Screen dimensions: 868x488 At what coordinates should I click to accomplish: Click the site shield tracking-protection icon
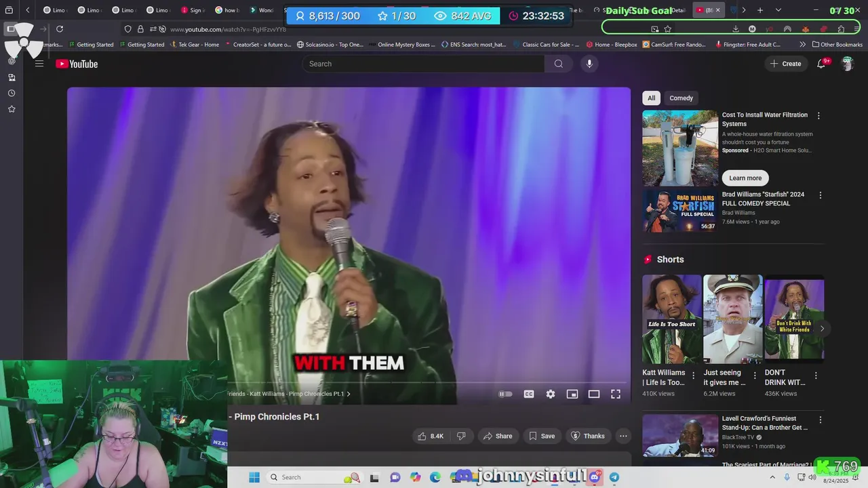(x=128, y=29)
